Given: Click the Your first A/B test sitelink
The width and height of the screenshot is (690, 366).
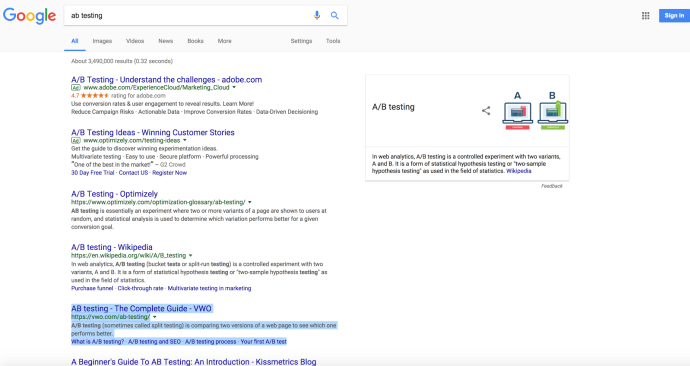Looking at the screenshot, I should pyautogui.click(x=264, y=342).
